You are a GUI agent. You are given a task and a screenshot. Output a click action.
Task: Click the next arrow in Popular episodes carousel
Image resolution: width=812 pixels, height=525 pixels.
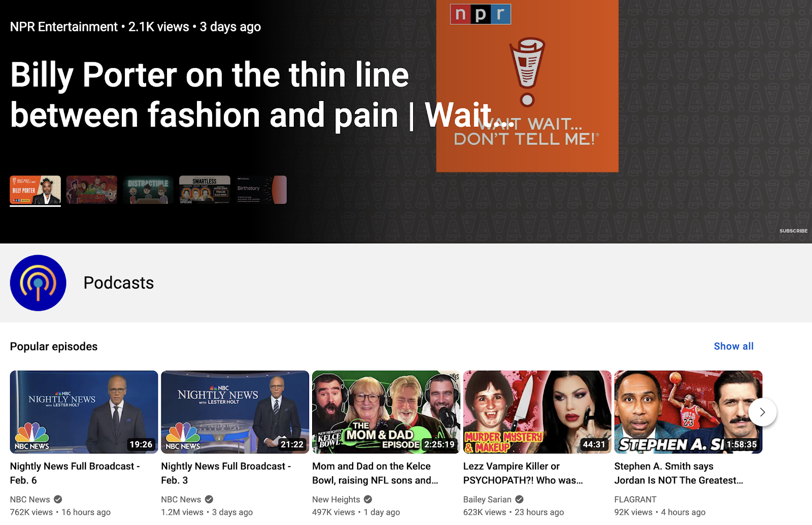point(762,412)
